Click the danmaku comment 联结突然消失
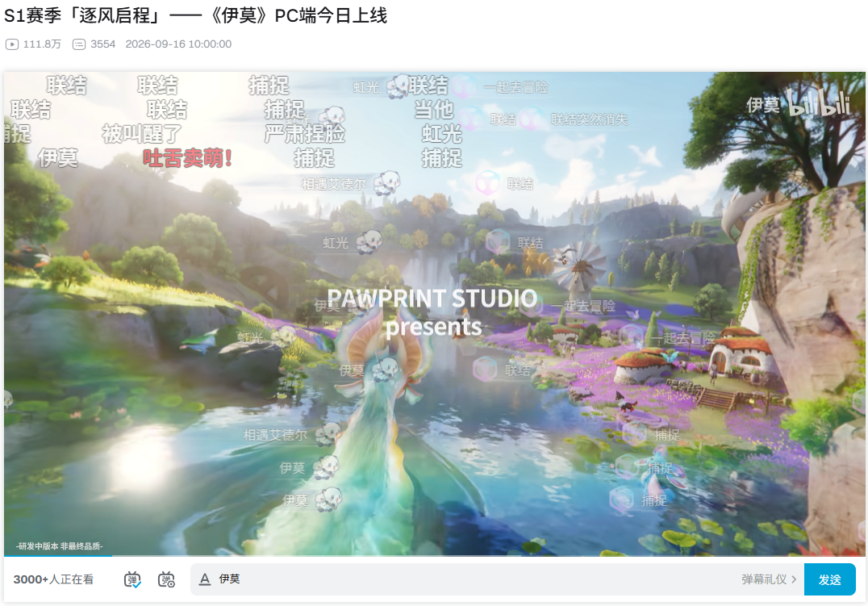 589,119
